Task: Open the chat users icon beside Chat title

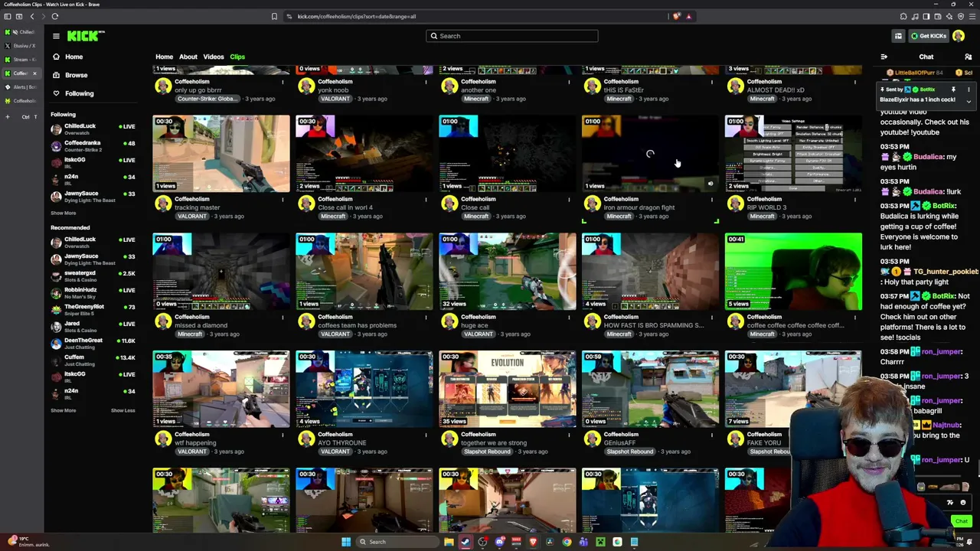Action: coord(968,57)
